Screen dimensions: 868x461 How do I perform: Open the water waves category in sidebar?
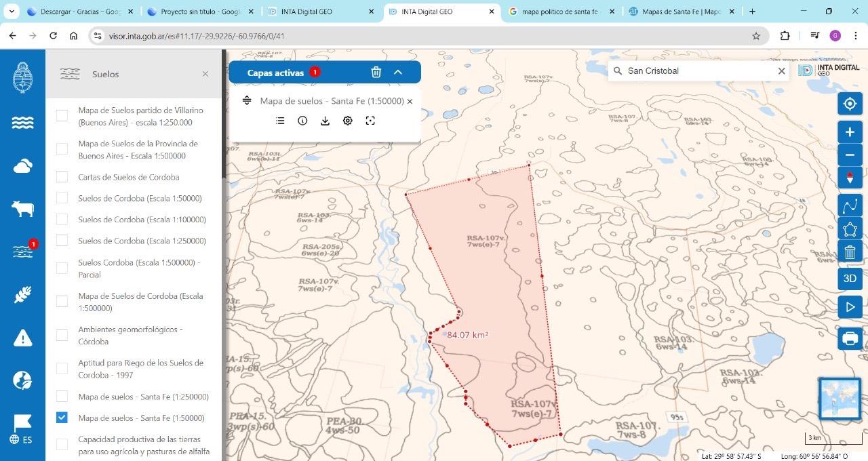pyautogui.click(x=22, y=123)
